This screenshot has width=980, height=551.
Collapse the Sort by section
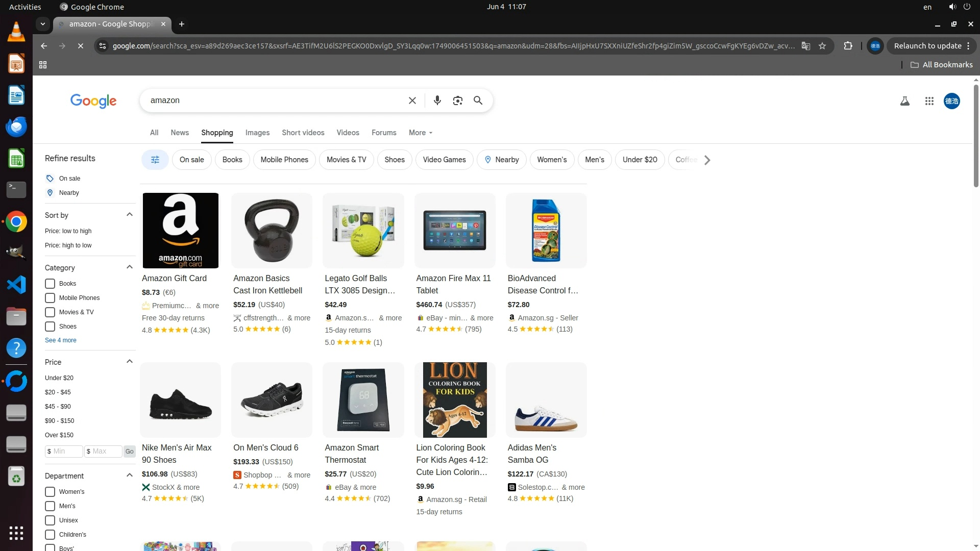tap(130, 215)
